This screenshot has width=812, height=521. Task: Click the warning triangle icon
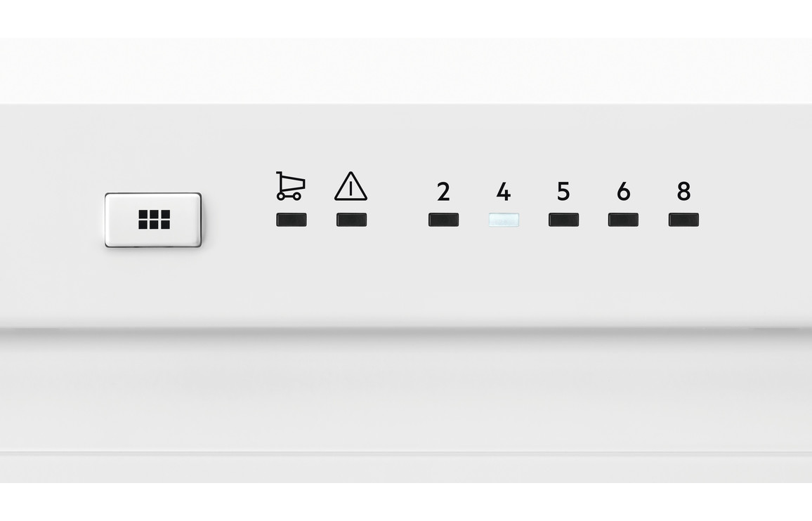coord(351,186)
